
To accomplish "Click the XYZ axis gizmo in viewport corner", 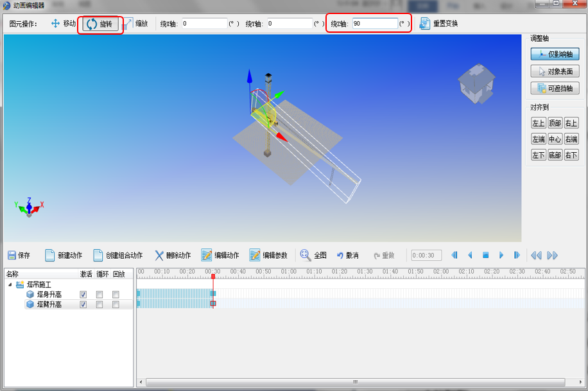I will tap(29, 207).
